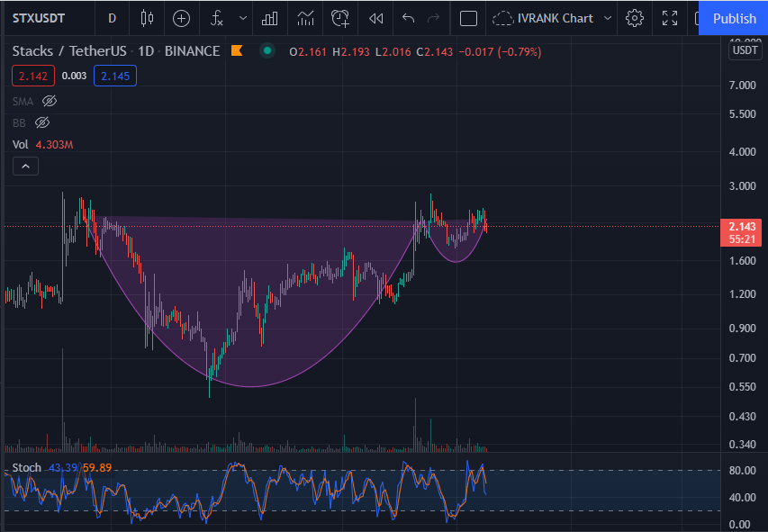Collapse the indicator legend with the chevron button

pyautogui.click(x=25, y=167)
